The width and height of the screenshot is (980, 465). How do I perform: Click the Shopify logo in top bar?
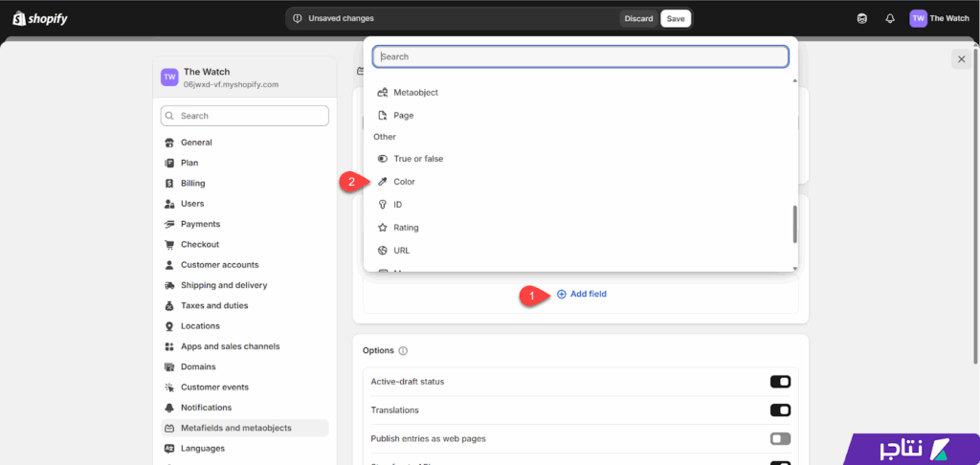coord(39,18)
